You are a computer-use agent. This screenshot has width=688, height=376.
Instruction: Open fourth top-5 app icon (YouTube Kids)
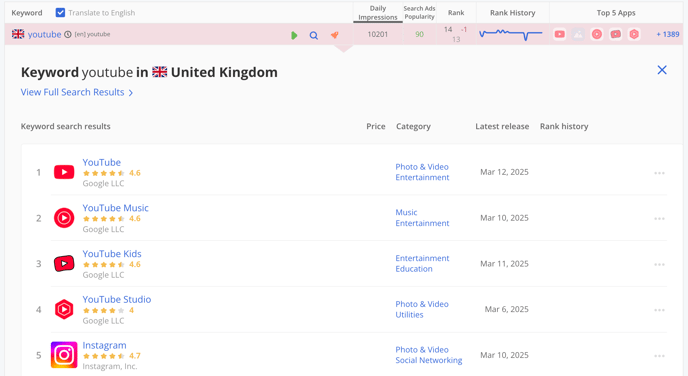tap(616, 34)
